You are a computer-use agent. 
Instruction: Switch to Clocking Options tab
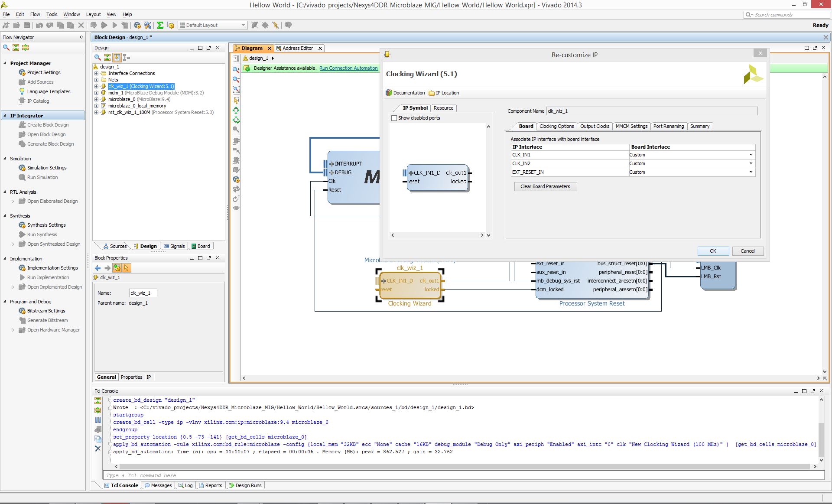(x=556, y=126)
